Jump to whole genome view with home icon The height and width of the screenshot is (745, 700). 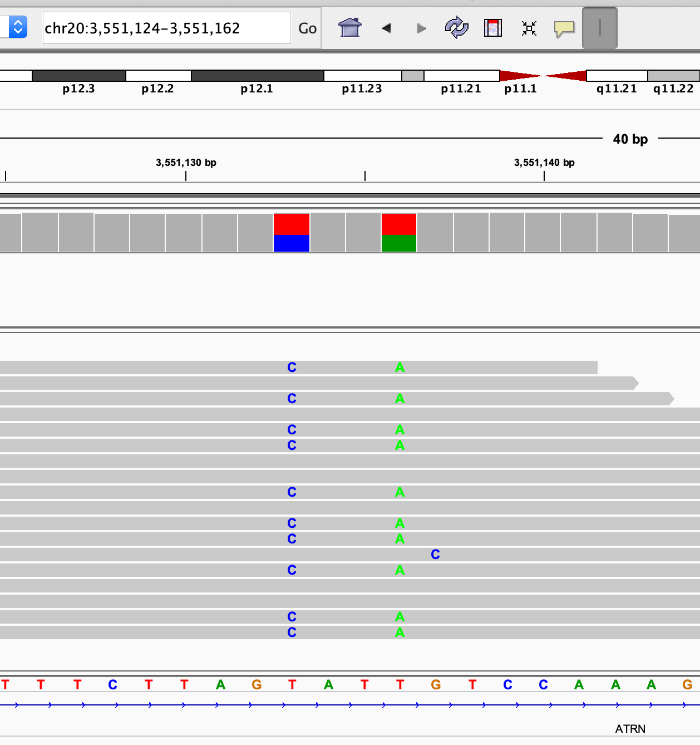tap(349, 28)
